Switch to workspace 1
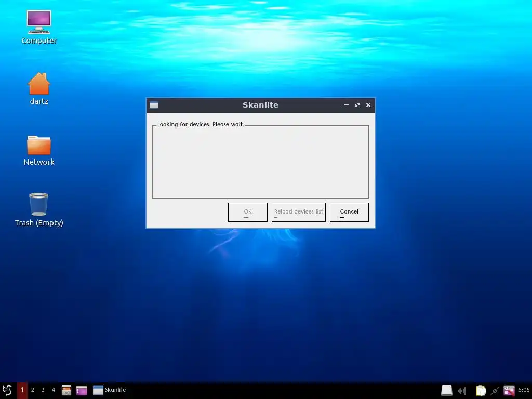Viewport: 532px width, 399px height. (x=22, y=390)
